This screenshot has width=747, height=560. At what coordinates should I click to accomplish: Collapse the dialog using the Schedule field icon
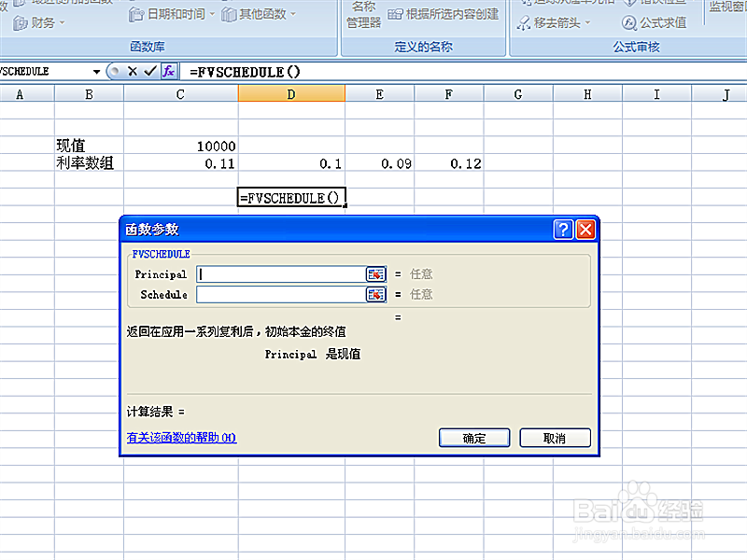(376, 294)
